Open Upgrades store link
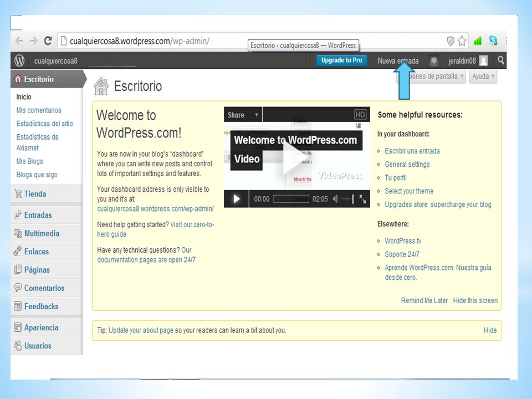The width and height of the screenshot is (532, 399). click(x=438, y=204)
